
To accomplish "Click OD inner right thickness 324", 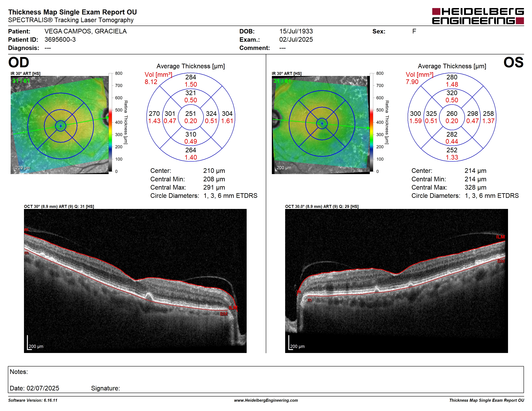I will pyautogui.click(x=211, y=114).
